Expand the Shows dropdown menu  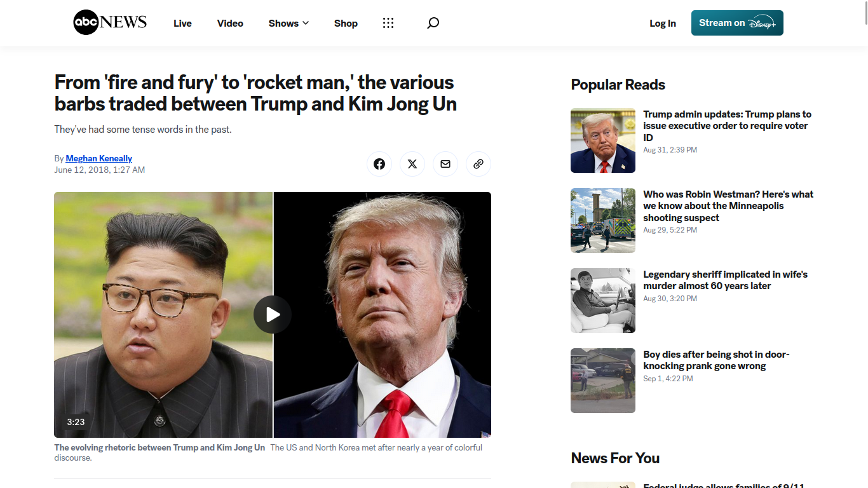288,23
